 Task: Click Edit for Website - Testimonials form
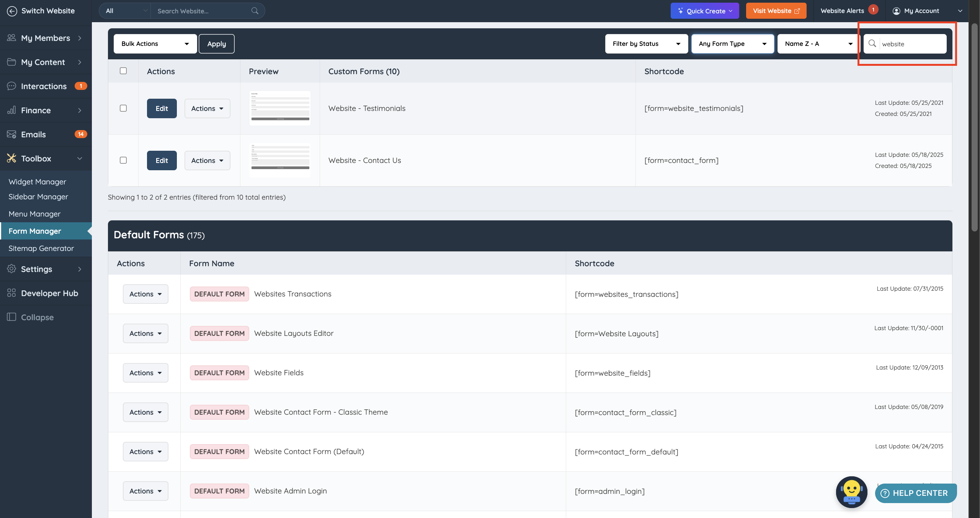click(x=162, y=108)
